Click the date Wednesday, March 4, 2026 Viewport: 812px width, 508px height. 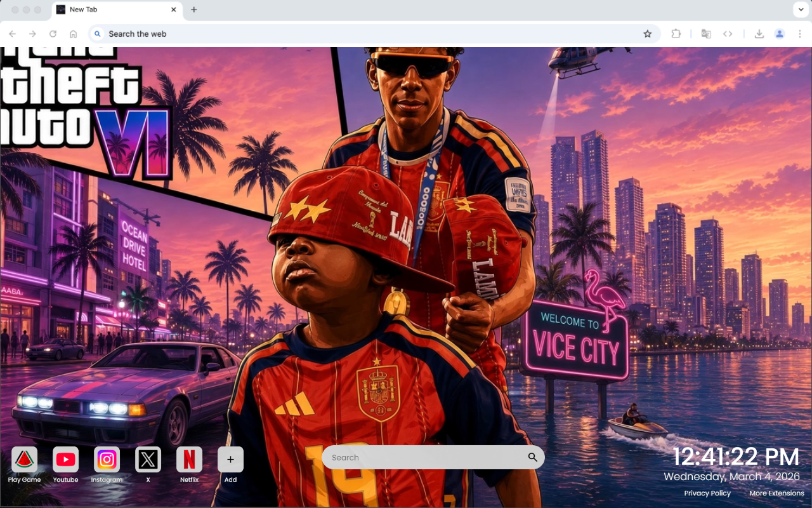click(732, 476)
